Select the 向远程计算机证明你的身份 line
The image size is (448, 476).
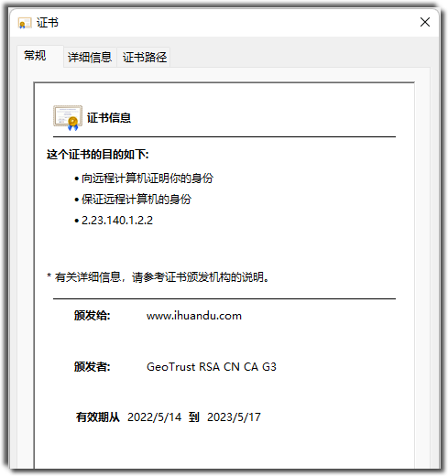148,178
